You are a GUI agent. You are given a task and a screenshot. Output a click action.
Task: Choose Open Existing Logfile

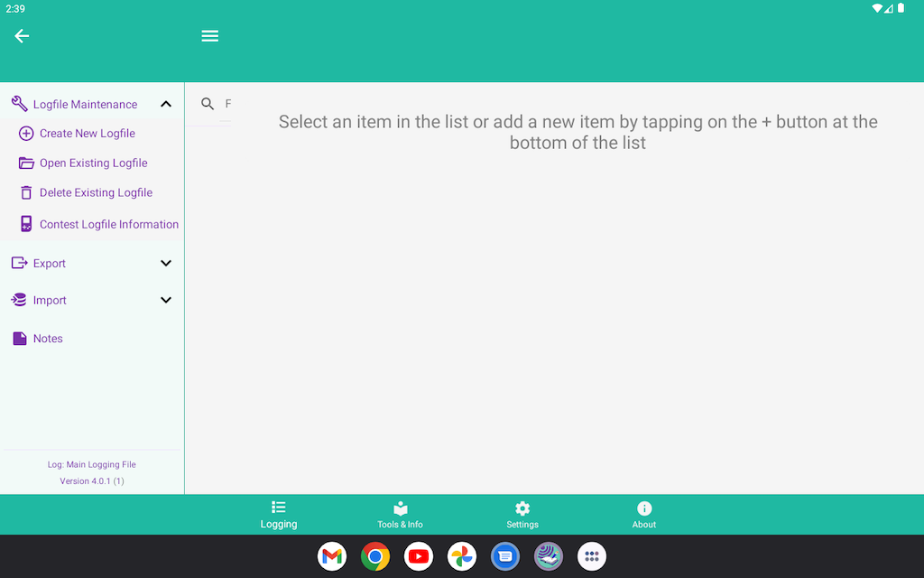pyautogui.click(x=93, y=163)
